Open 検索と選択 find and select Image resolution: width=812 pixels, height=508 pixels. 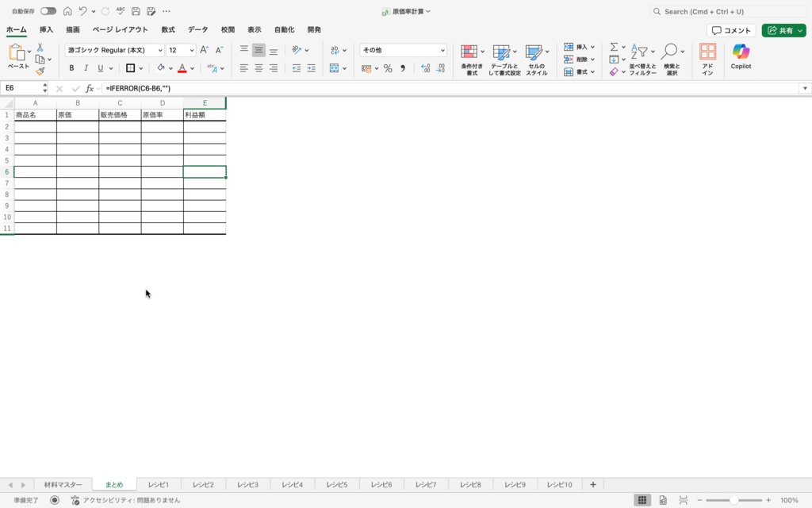point(672,60)
